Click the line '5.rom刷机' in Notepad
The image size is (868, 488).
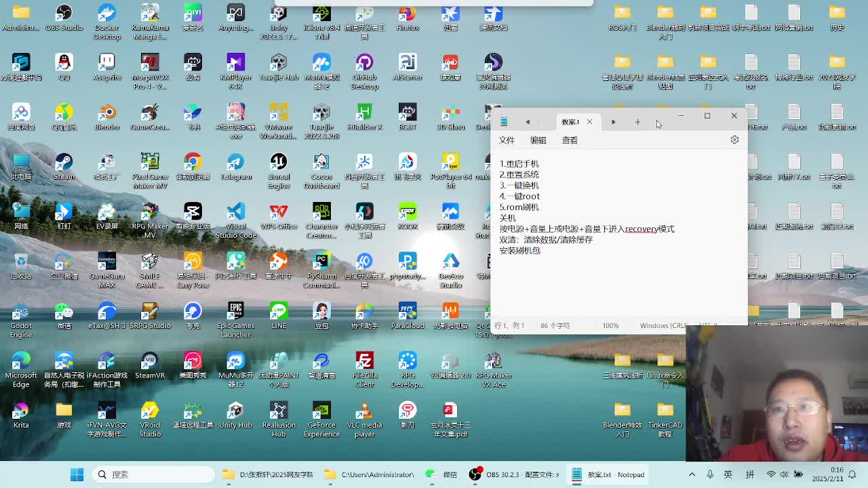click(519, 207)
